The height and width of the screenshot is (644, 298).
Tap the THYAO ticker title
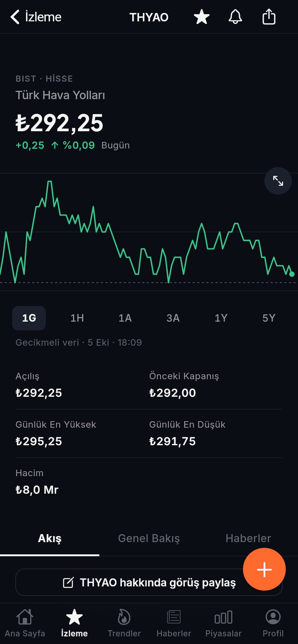149,17
